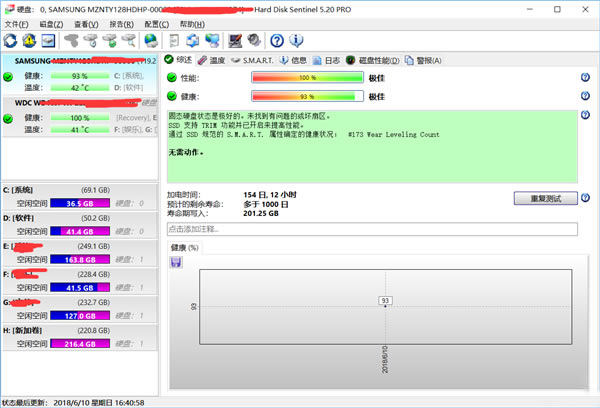600x408 pixels.
Task: Click the refresh disks toolbar icon
Action: pyautogui.click(x=11, y=41)
